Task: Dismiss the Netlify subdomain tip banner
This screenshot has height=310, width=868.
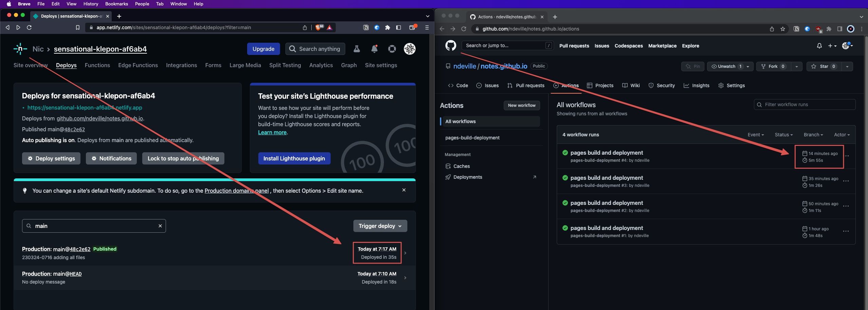Action: pyautogui.click(x=404, y=190)
